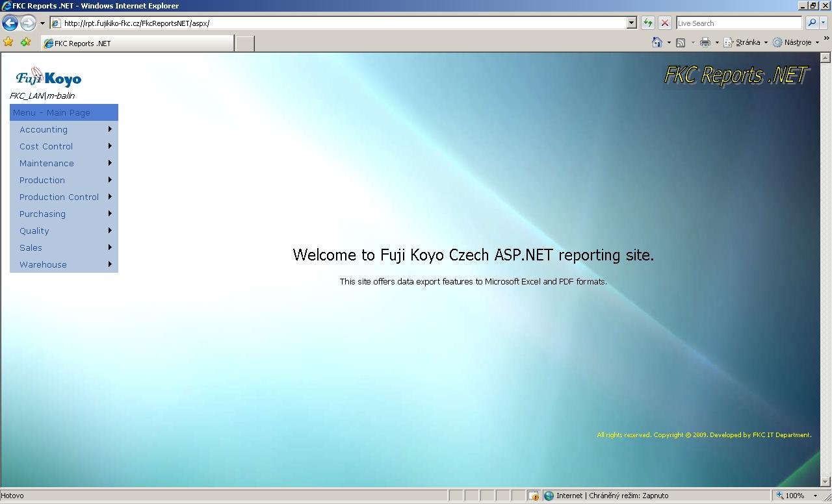The width and height of the screenshot is (832, 504).
Task: Open the Accounting menu item
Action: click(x=64, y=129)
